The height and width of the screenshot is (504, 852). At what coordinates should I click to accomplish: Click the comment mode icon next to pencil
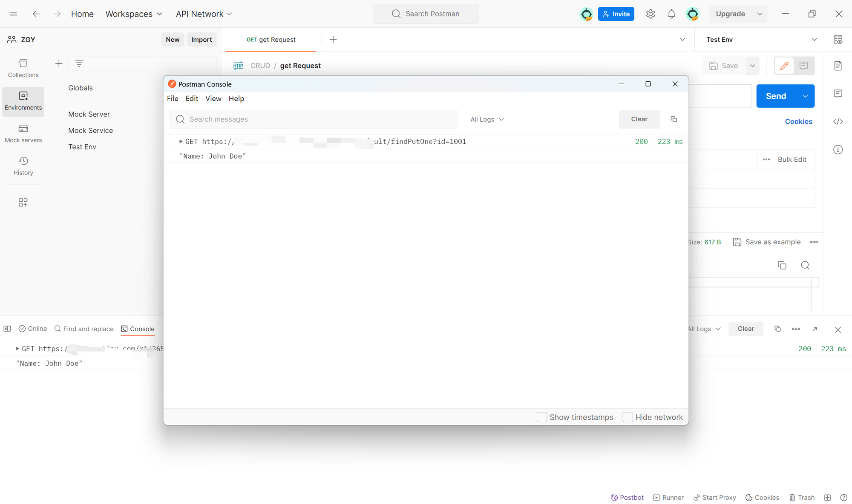tap(804, 66)
